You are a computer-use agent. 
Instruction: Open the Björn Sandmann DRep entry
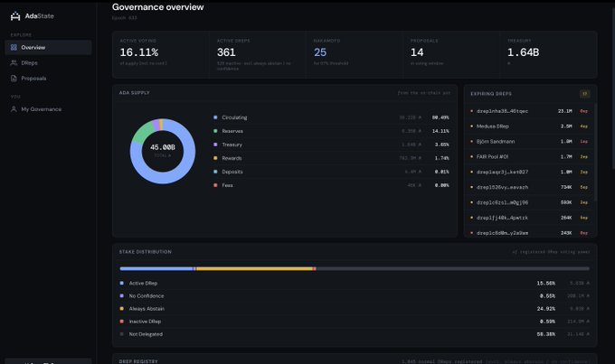click(529, 142)
